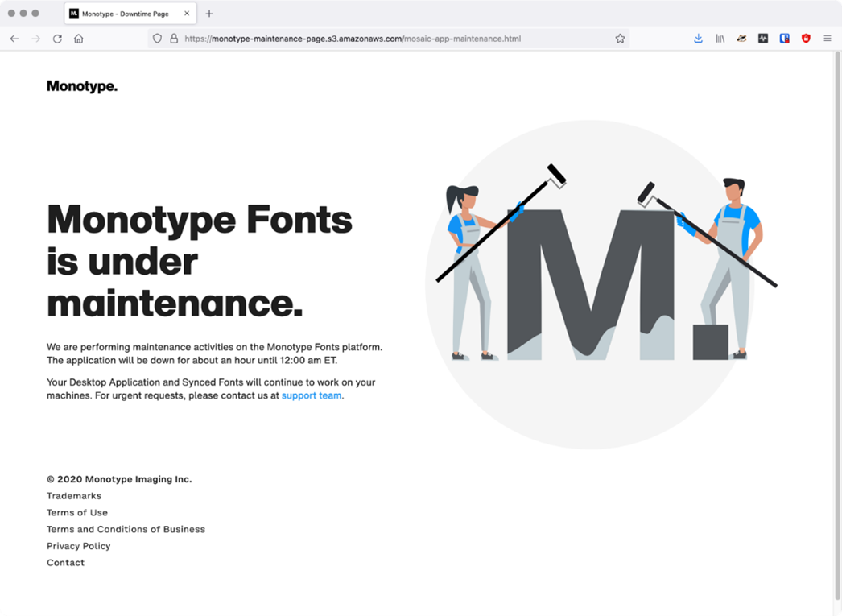Viewport: 842px width, 616px height.
Task: Click the painters and M illustration
Action: click(x=601, y=284)
